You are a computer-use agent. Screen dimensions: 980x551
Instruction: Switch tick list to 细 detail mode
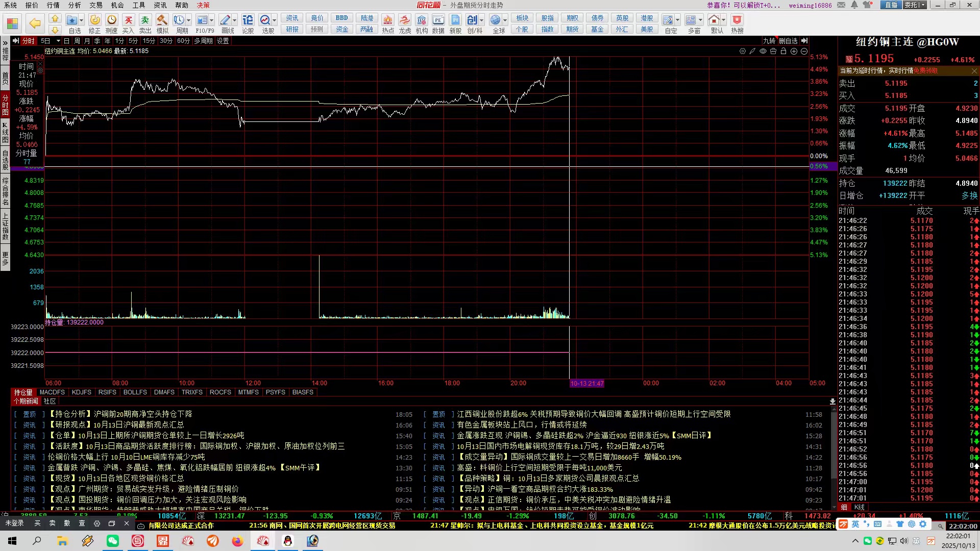tap(844, 507)
